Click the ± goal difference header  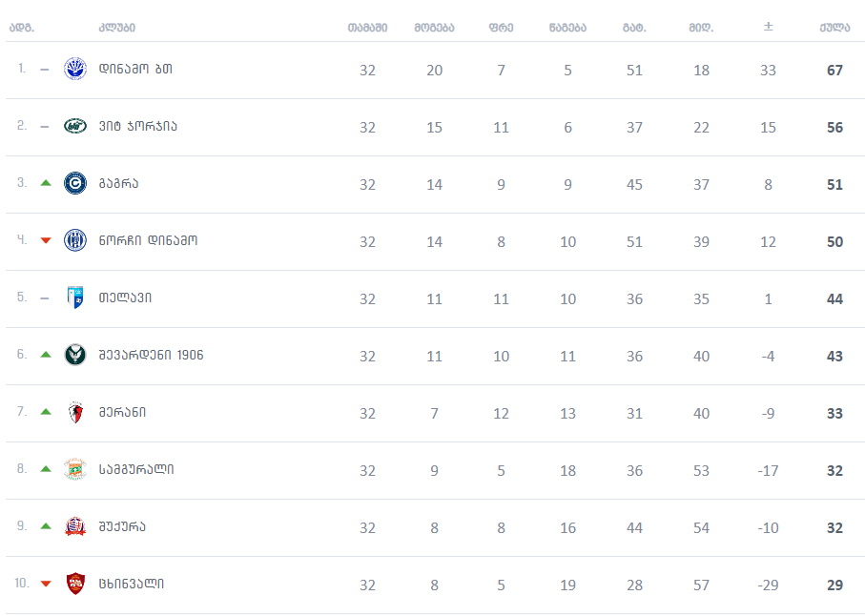tap(768, 27)
